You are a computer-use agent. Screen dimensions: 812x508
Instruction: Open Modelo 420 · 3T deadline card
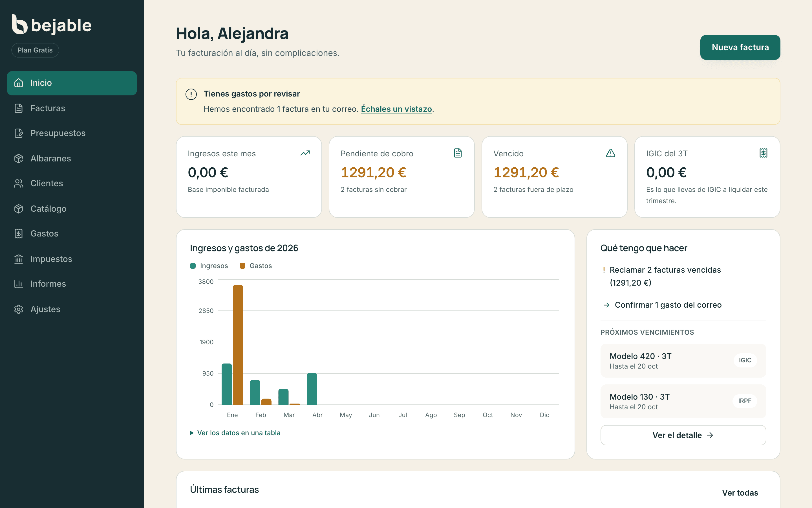tap(683, 360)
